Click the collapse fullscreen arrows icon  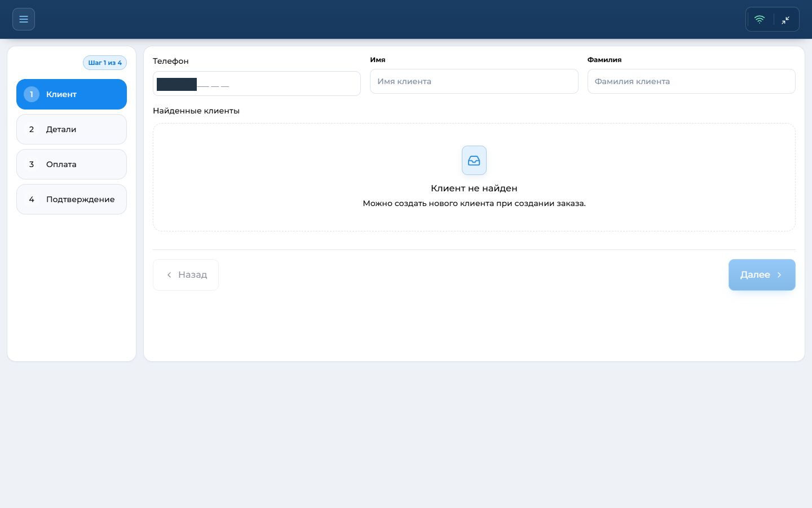[785, 20]
